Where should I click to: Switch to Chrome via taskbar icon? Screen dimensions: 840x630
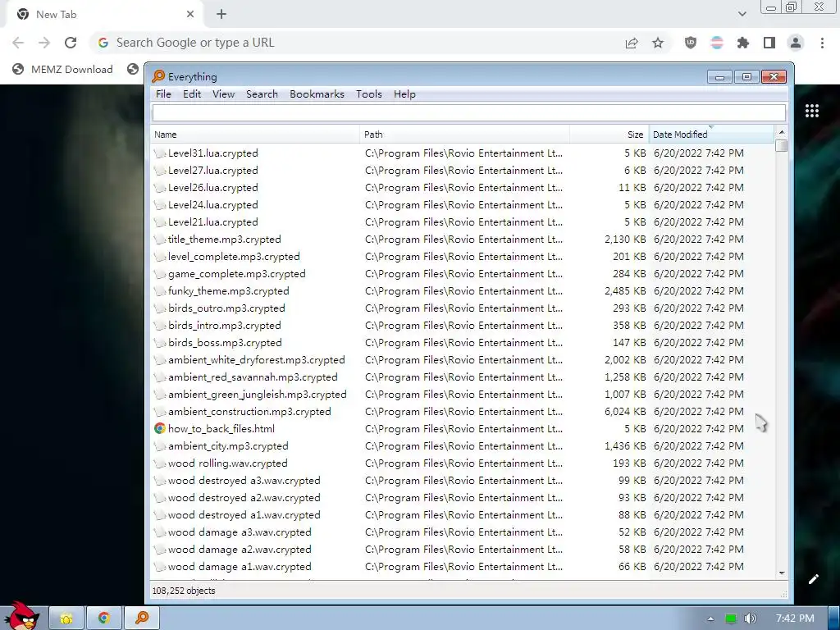coord(104,619)
